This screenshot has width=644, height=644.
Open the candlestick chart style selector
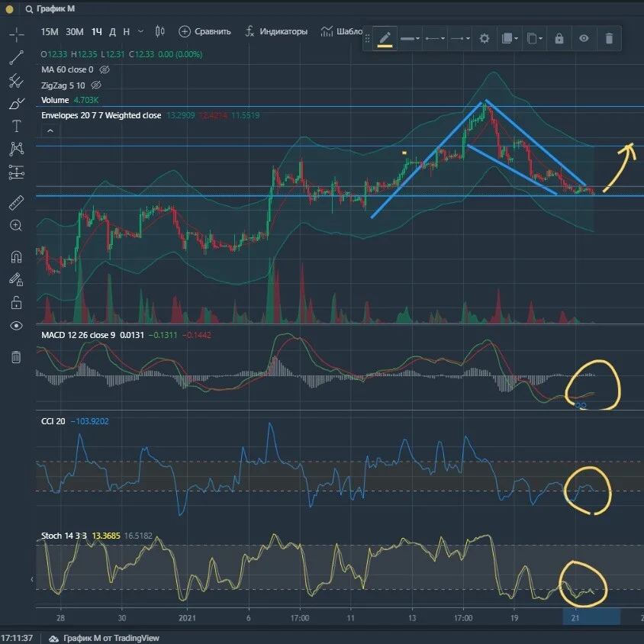click(159, 31)
